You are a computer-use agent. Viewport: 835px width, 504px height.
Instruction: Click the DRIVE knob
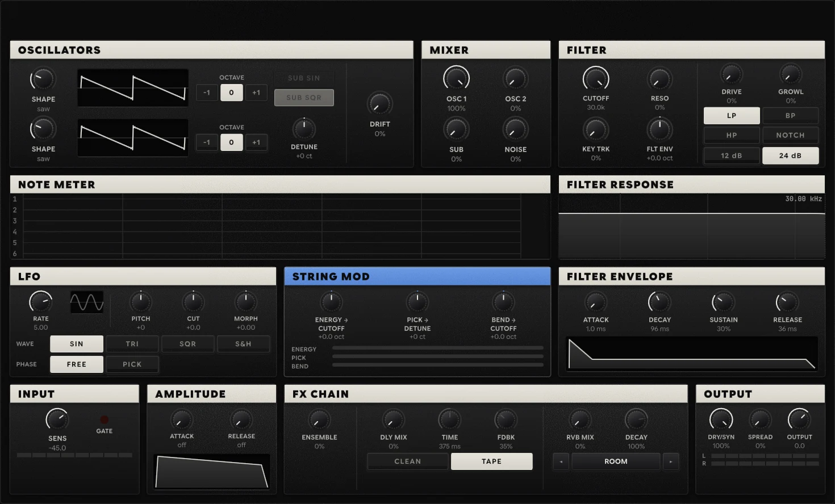pyautogui.click(x=732, y=74)
